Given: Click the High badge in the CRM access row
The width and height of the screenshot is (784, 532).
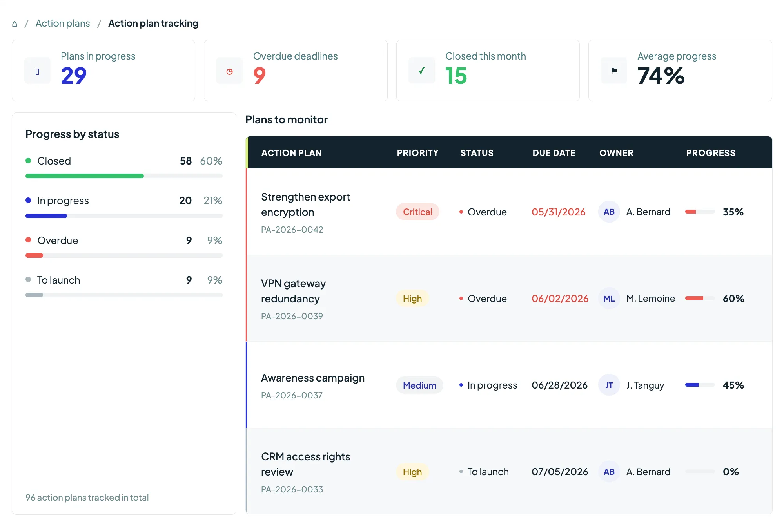Looking at the screenshot, I should pyautogui.click(x=412, y=472).
